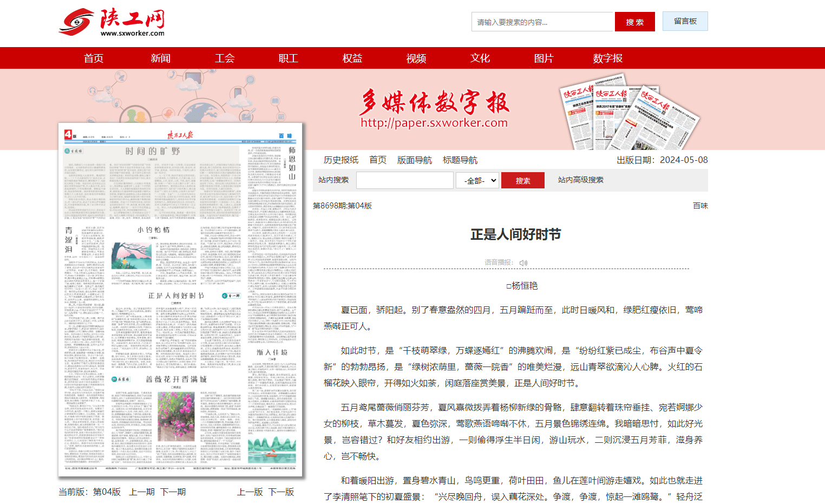Click the 搜索 button next to -全部-

(523, 180)
